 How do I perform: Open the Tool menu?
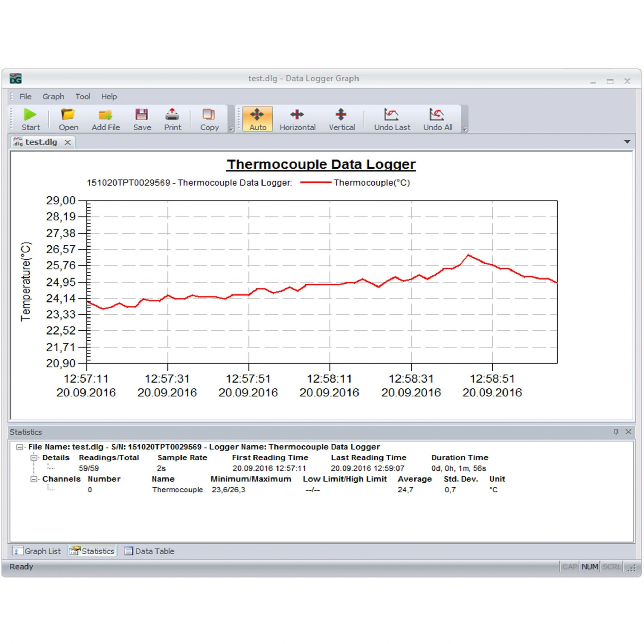[83, 96]
